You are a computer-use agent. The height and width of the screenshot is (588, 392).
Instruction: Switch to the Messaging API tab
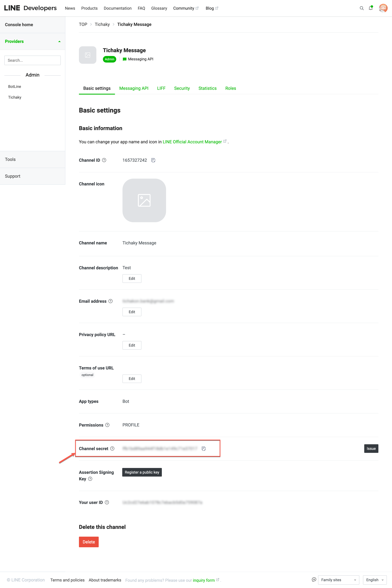click(134, 88)
